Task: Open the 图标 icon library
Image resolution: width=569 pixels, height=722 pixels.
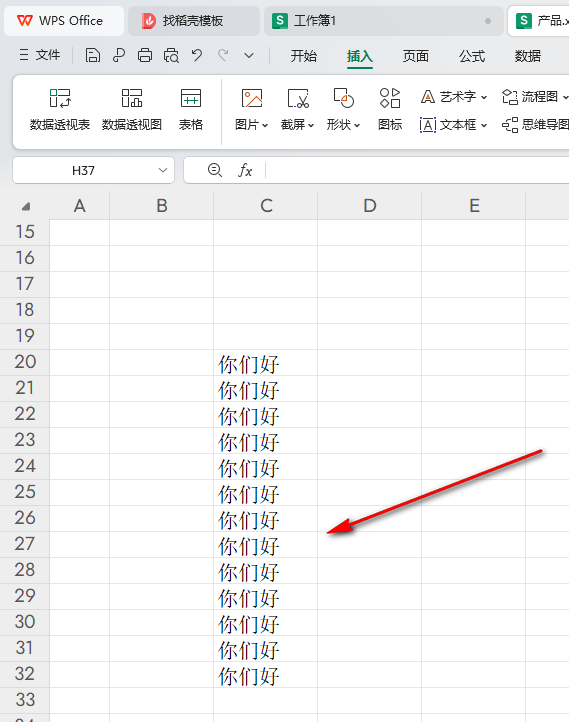Action: (x=390, y=111)
